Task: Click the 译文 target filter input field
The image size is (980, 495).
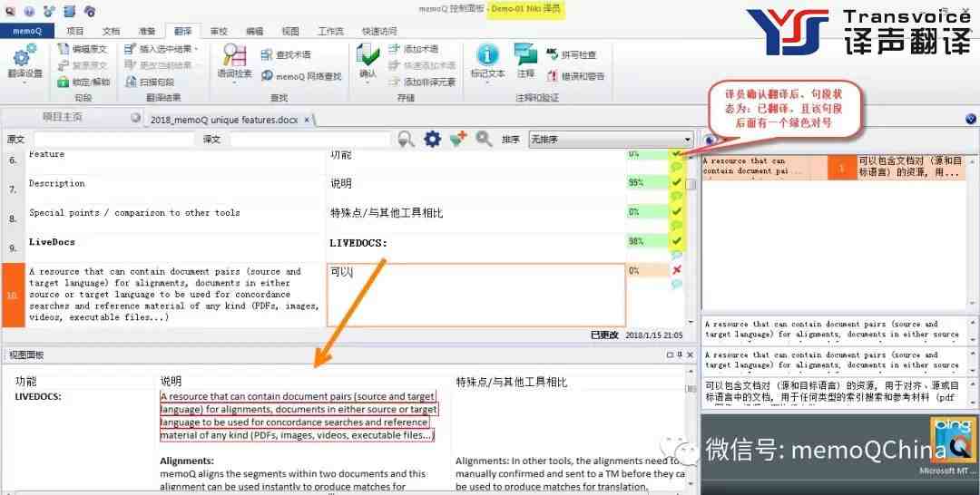Action: [x=310, y=140]
